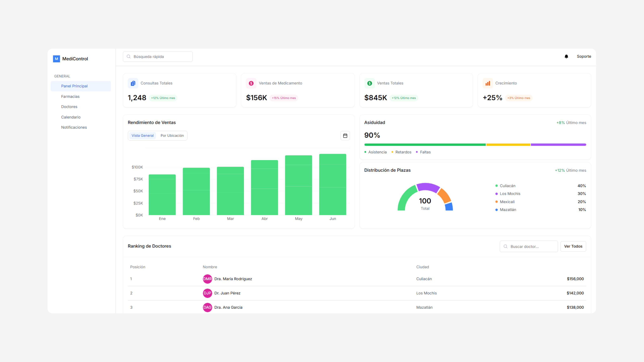Click the Faltas legend item
The image size is (644, 362).
point(423,152)
